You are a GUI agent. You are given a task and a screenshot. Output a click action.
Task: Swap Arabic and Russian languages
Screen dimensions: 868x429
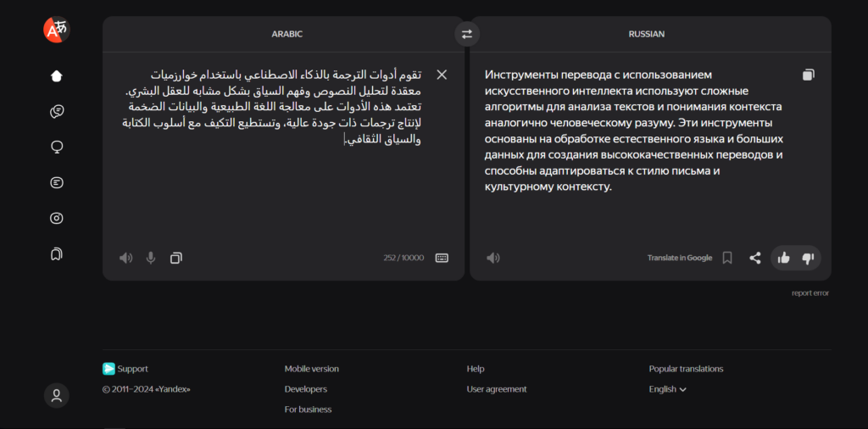click(467, 34)
